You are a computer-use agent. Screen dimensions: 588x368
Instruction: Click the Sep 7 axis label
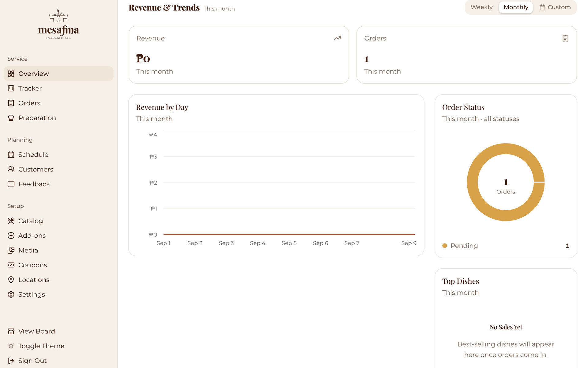coord(352,243)
